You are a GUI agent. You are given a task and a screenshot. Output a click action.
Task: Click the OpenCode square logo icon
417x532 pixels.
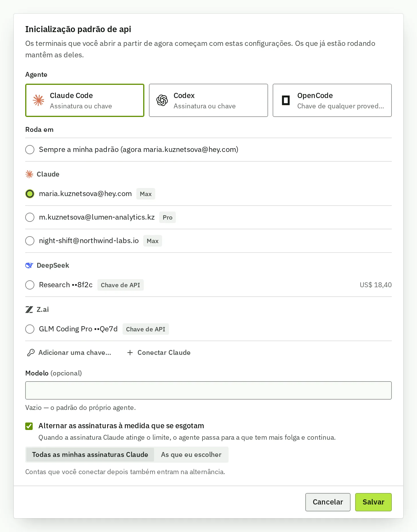pos(286,100)
